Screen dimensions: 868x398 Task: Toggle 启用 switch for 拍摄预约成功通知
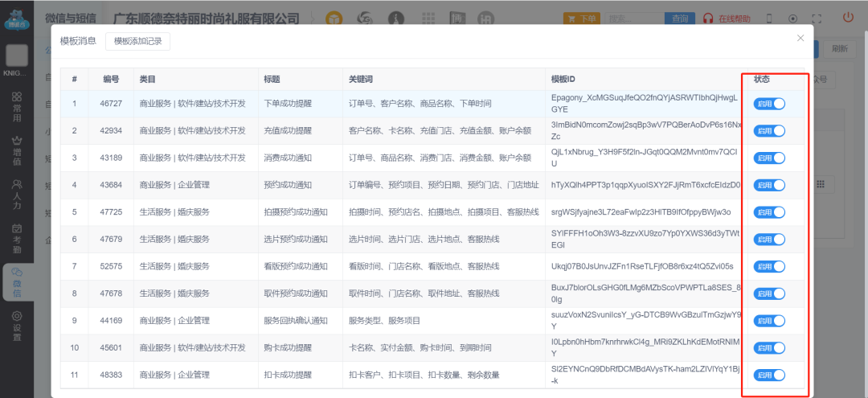click(769, 212)
